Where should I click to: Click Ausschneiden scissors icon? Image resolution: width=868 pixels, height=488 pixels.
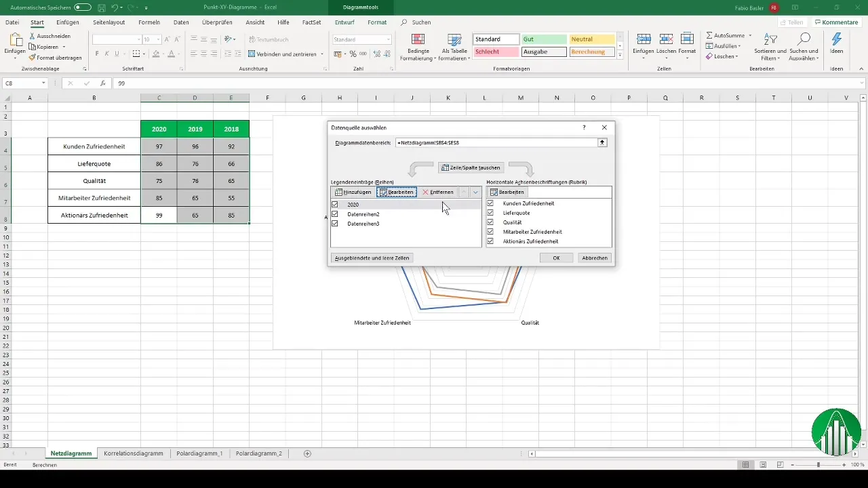[x=33, y=35]
